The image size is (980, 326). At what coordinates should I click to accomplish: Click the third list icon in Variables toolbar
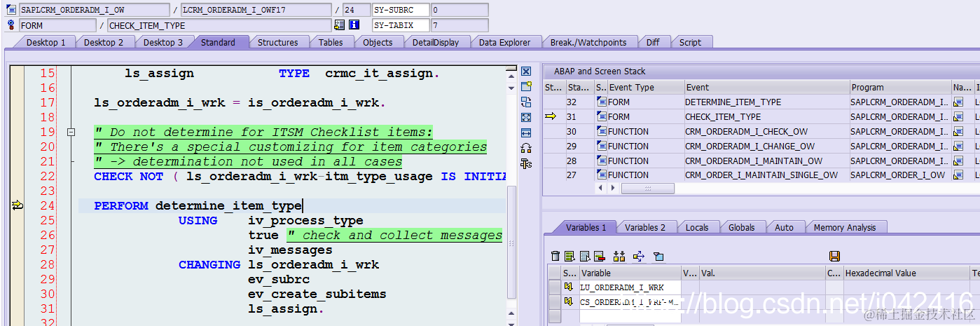pos(584,257)
